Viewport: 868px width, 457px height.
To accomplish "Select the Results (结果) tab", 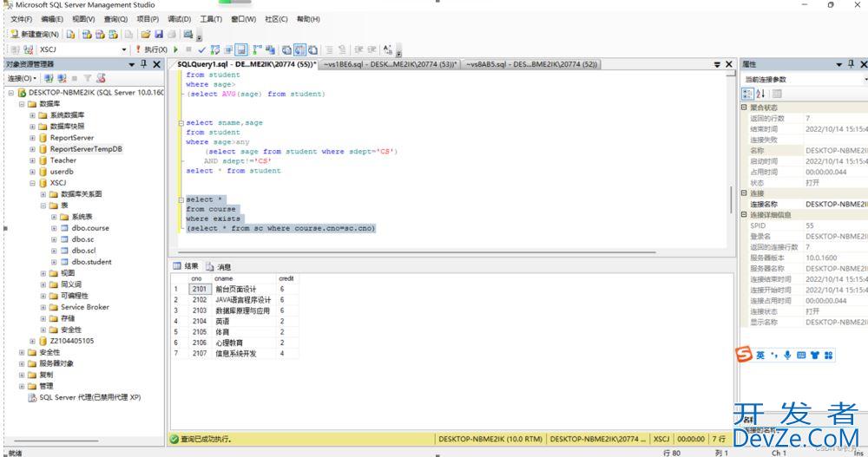I will pos(186,266).
